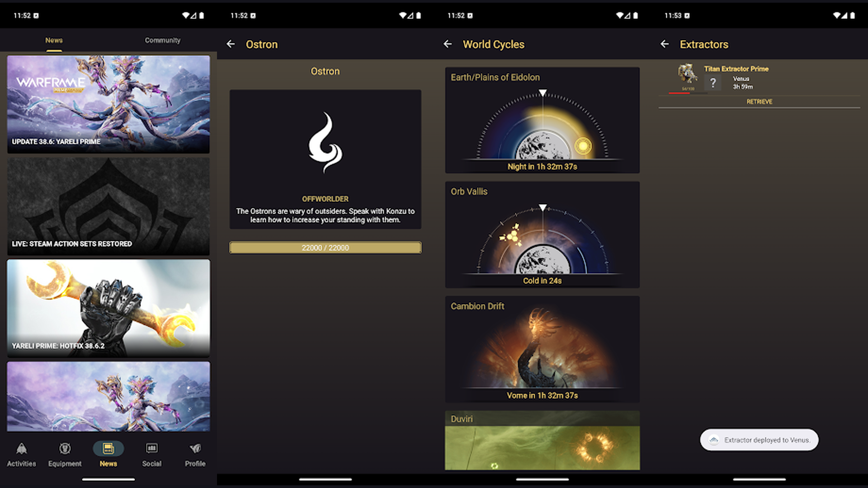Tap the Ostron standing bar 22000 / 22000
The image size is (868, 488).
[325, 248]
